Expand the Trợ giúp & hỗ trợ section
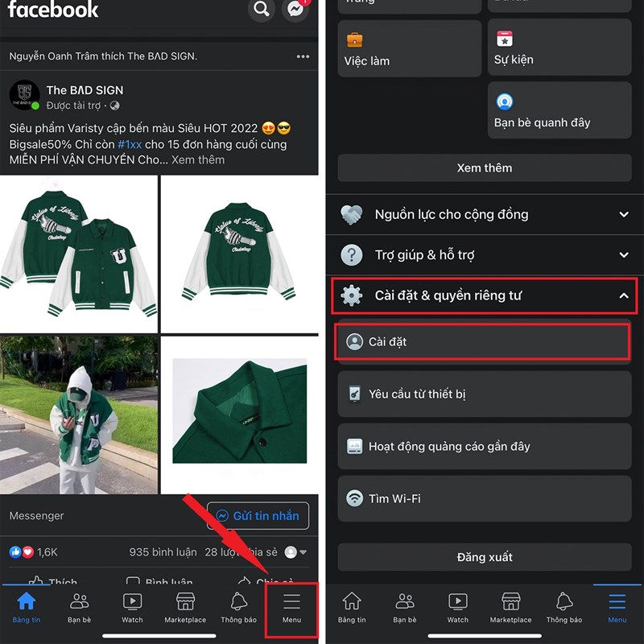This screenshot has width=644, height=644. [484, 255]
